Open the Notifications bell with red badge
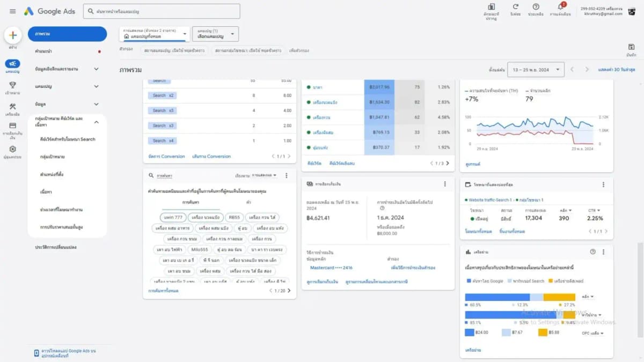The height and width of the screenshot is (362, 644). [x=559, y=8]
